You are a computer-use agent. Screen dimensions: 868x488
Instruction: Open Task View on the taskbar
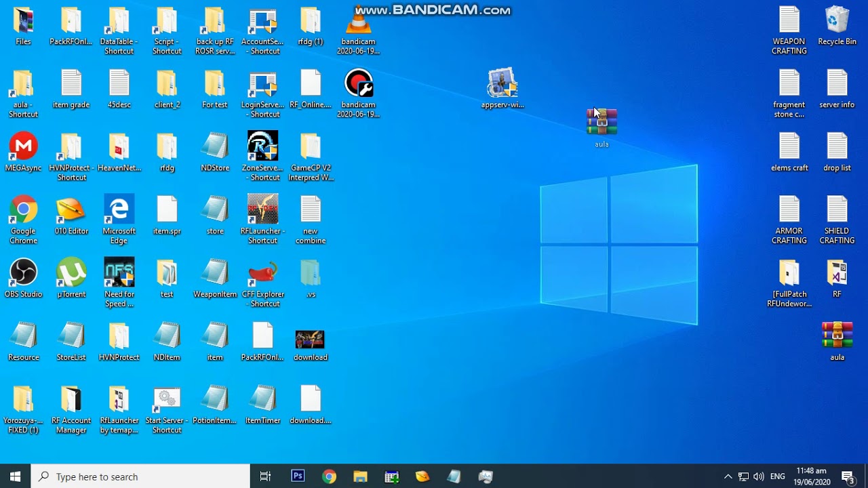(265, 476)
